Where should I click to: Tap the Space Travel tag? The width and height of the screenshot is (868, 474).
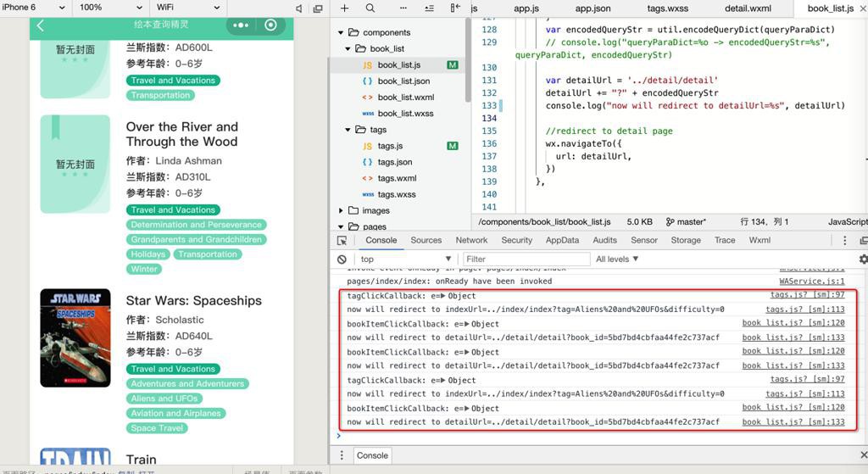(157, 428)
